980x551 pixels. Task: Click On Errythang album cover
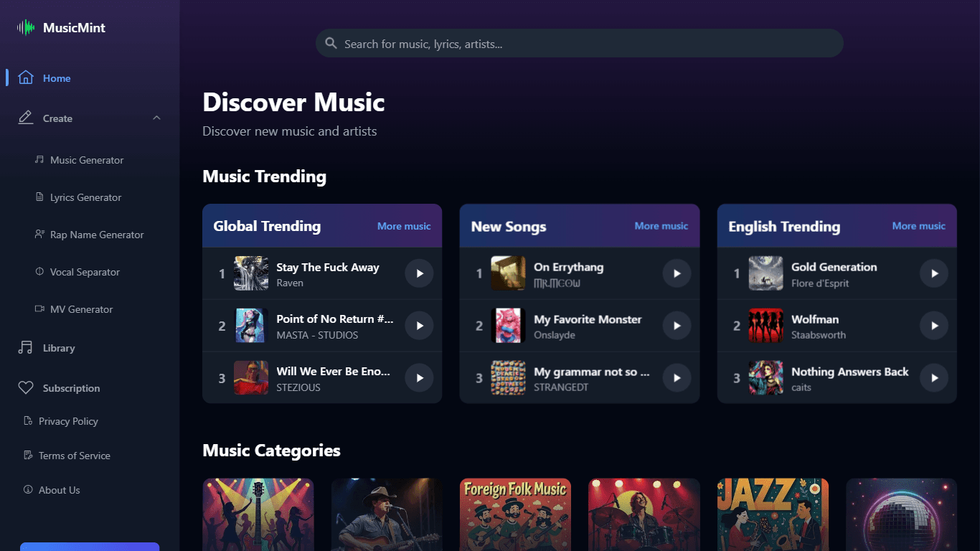[x=508, y=273]
